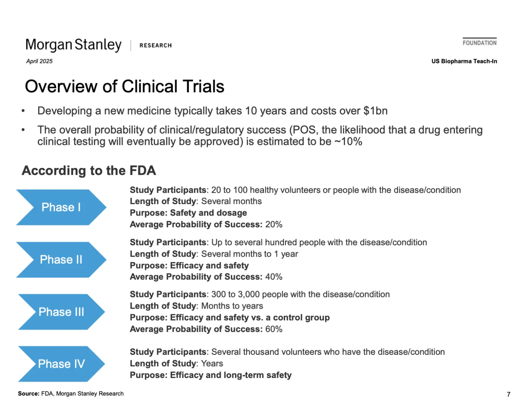Click Phase III Average Probability of Success 60%
Viewport: 532px width, 412px height.
[206, 329]
